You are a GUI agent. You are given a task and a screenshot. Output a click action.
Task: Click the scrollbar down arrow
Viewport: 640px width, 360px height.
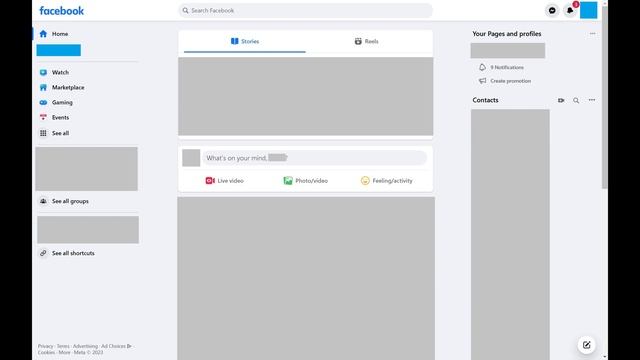[x=604, y=357]
